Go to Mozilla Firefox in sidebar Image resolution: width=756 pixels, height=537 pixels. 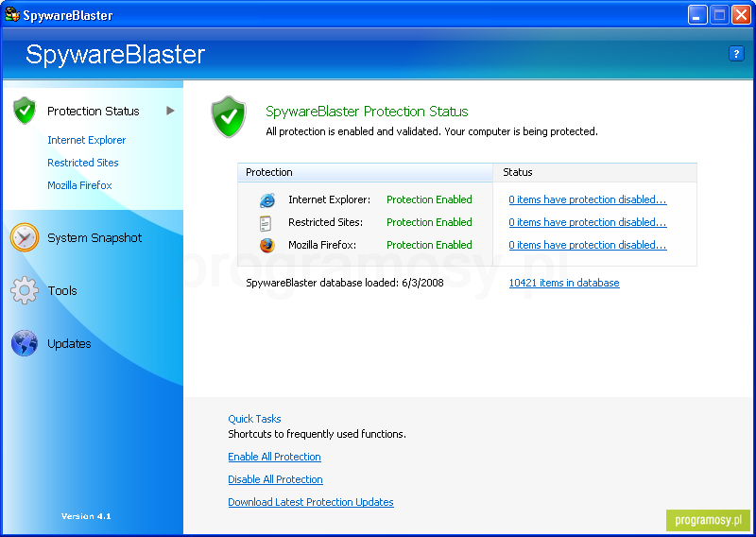point(79,185)
